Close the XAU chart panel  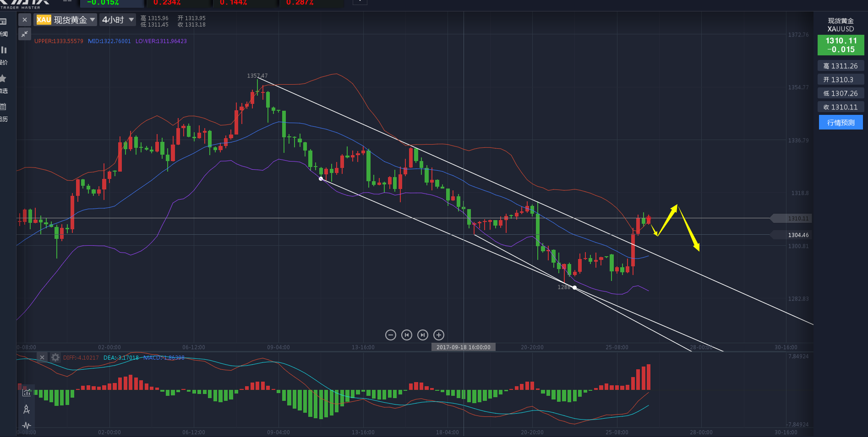25,20
